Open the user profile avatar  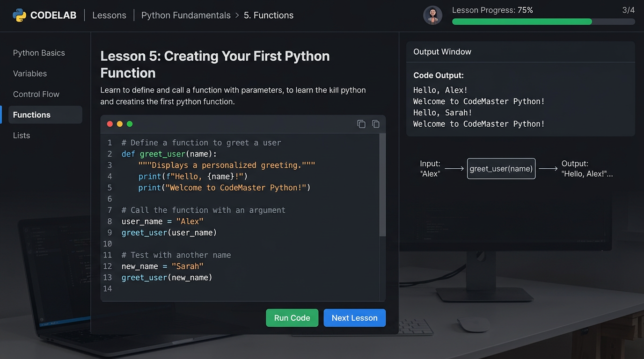point(432,15)
